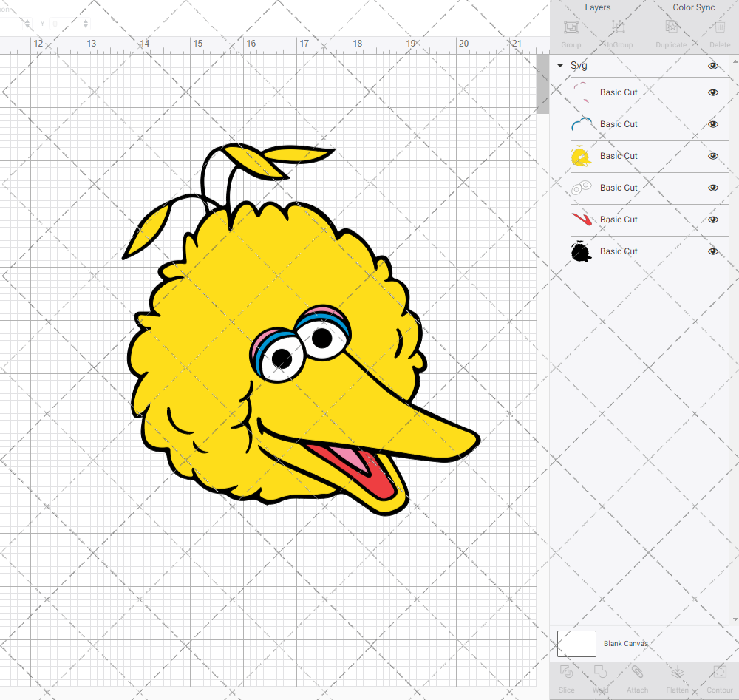This screenshot has width=739, height=700.
Task: Select the white eyes layer thumbnail
Action: (581, 188)
